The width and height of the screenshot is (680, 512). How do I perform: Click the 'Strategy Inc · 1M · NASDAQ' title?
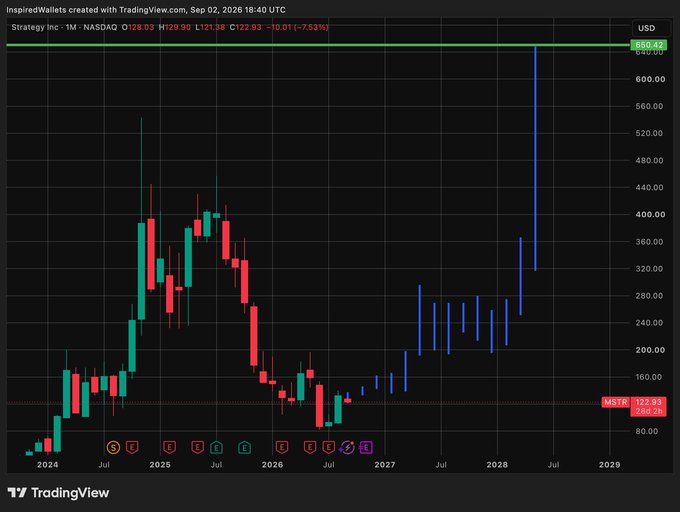(64, 27)
